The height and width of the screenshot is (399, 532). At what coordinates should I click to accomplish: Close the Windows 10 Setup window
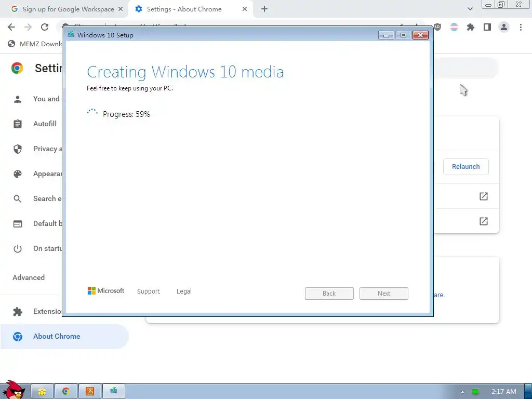pyautogui.click(x=420, y=35)
